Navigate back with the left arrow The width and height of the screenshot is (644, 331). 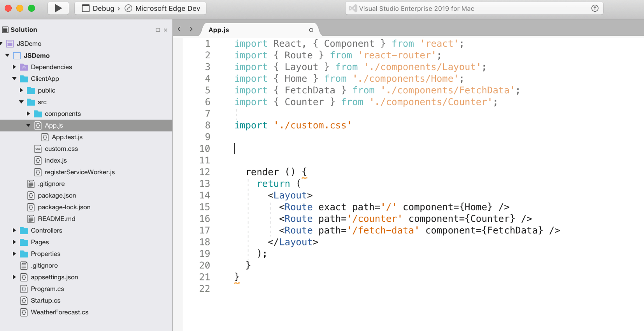(179, 29)
